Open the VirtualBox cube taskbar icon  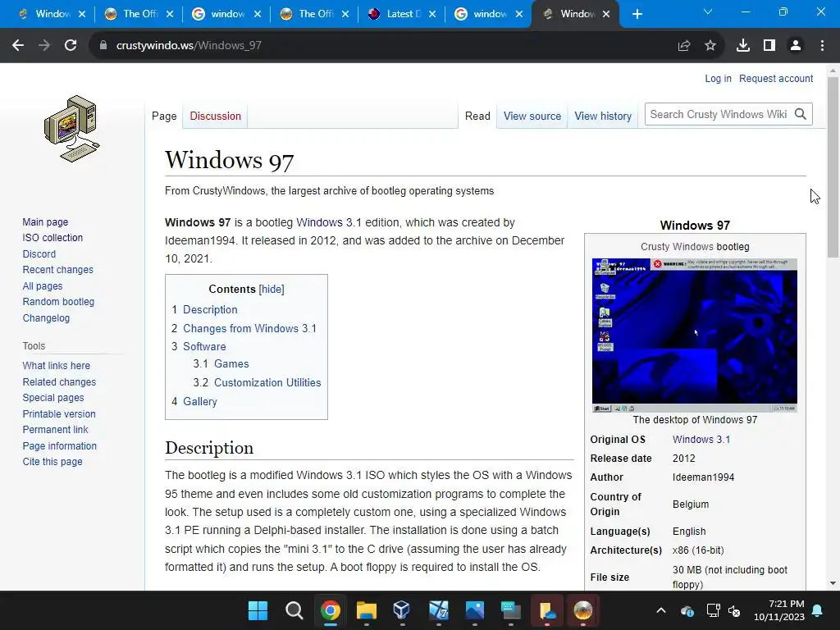[402, 610]
